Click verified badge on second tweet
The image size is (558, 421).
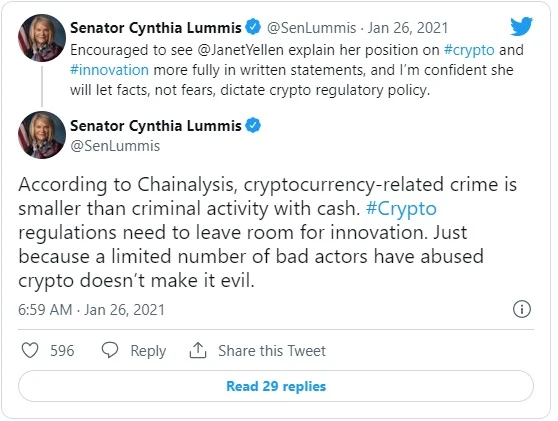(x=253, y=125)
